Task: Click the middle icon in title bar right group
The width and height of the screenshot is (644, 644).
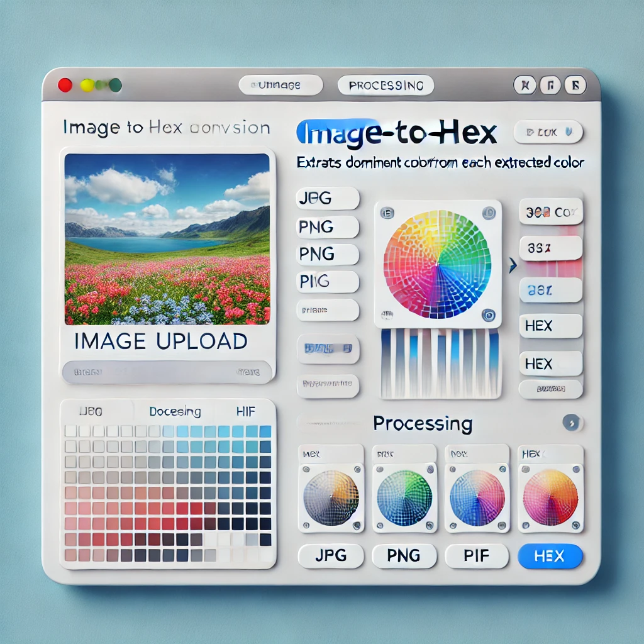Action: (550, 85)
